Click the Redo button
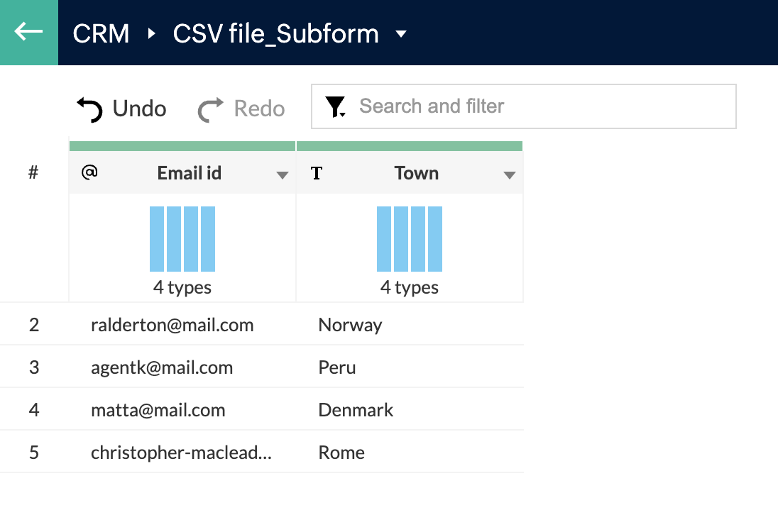 tap(241, 109)
